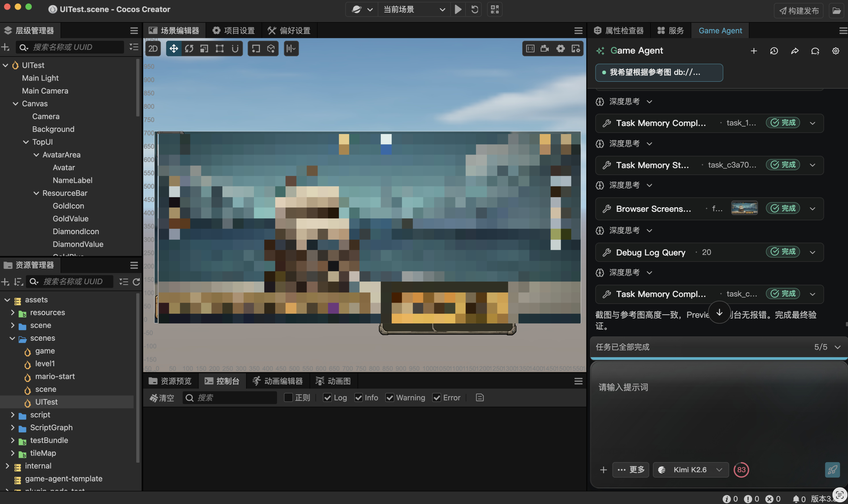The height and width of the screenshot is (504, 848).
Task: Toggle the magnet snap tool
Action: [235, 49]
